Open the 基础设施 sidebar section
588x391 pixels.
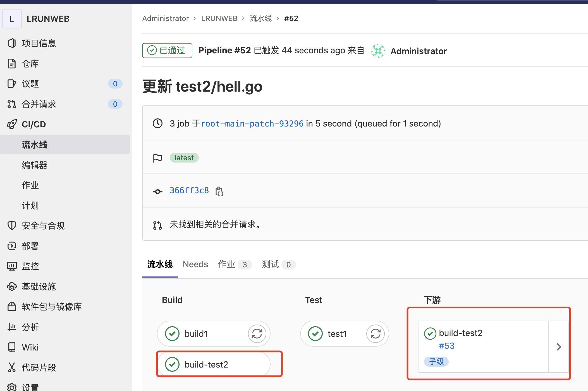[39, 287]
